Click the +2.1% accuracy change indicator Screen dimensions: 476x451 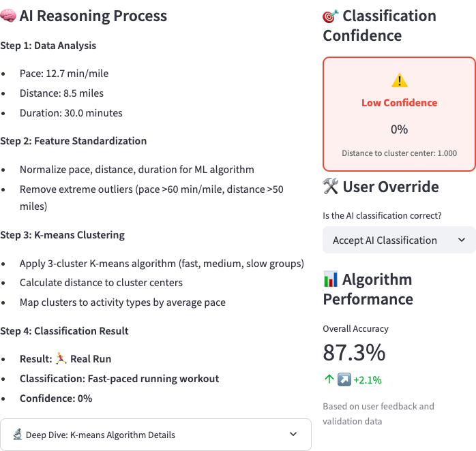(367, 379)
